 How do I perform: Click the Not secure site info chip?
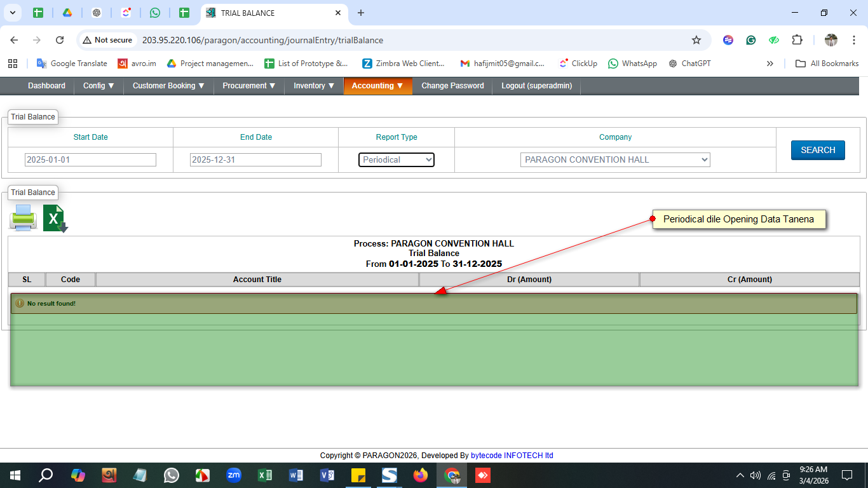click(x=107, y=40)
